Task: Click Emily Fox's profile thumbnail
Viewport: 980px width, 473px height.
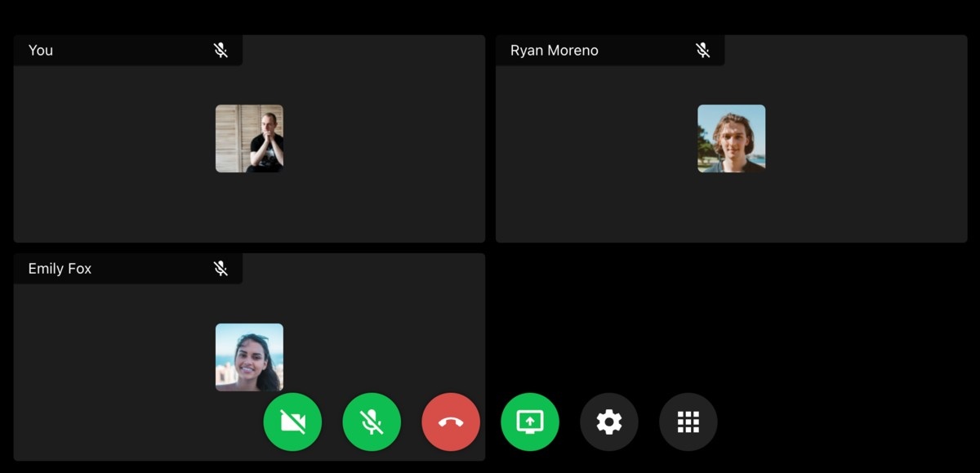Action: click(249, 357)
